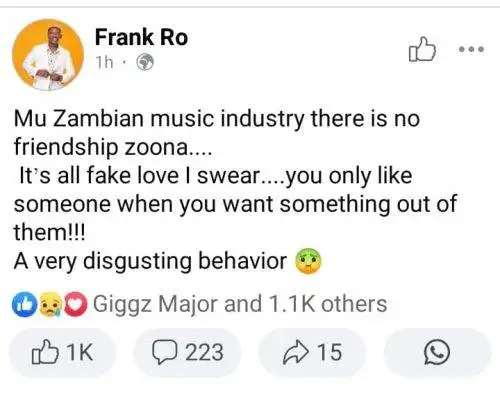Open Giggz Major and 1.1K others list
Image resolution: width=500 pixels, height=393 pixels.
click(240, 304)
